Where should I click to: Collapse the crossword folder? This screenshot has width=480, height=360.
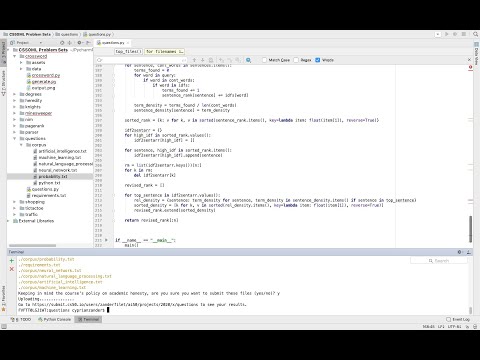(x=15, y=56)
